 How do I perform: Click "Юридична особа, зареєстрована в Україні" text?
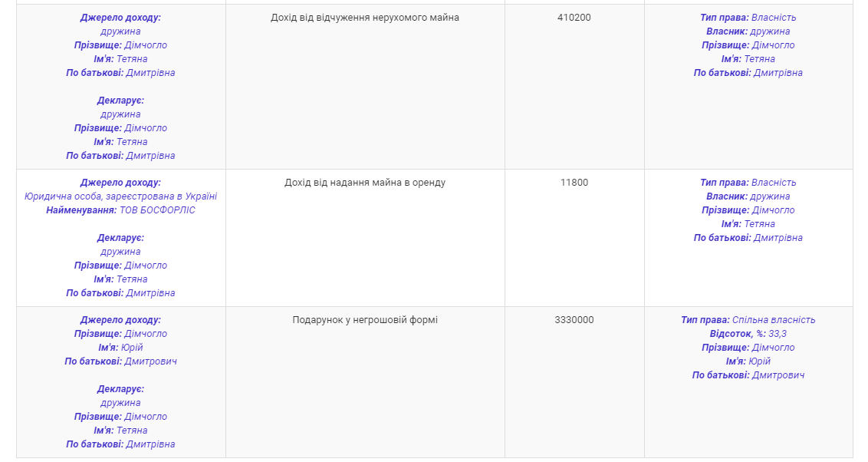(120, 196)
